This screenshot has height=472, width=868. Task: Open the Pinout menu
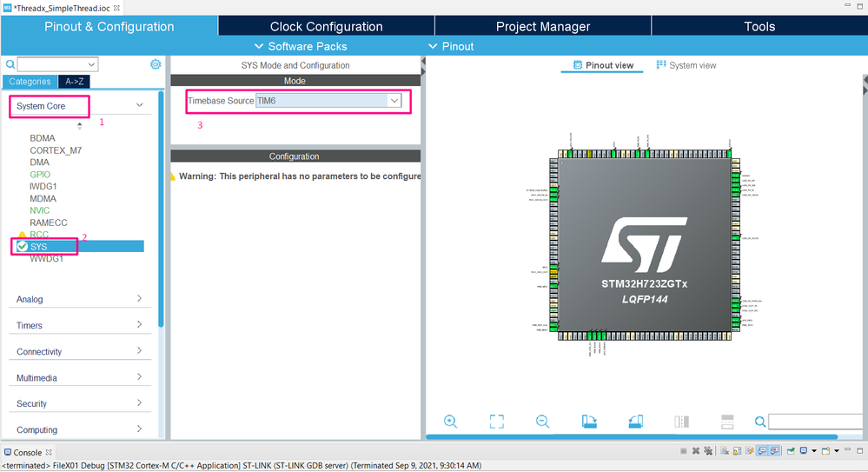pos(451,47)
